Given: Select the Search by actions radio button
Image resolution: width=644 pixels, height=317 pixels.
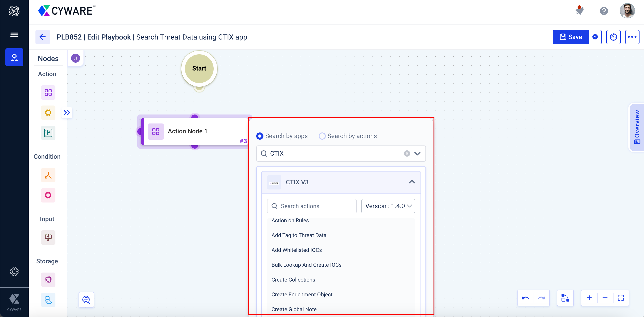Looking at the screenshot, I should point(322,136).
